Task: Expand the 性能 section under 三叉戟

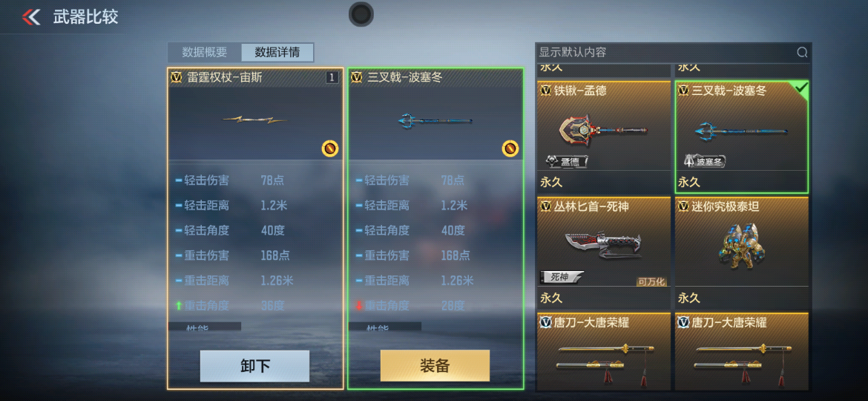Action: pyautogui.click(x=385, y=326)
